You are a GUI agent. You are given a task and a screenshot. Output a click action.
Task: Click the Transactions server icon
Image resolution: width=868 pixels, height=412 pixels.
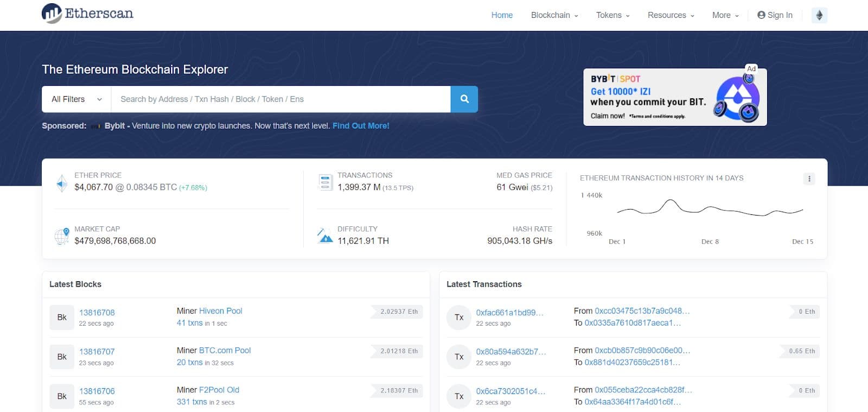(325, 182)
